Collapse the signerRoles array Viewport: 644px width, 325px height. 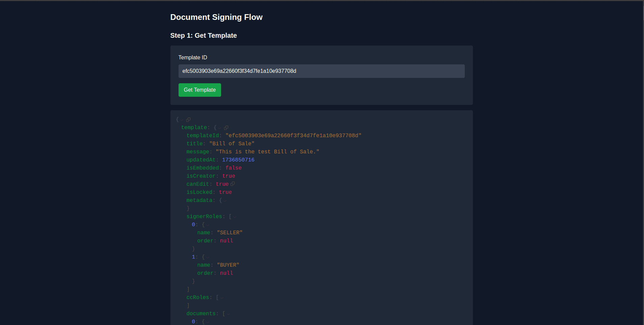pyautogui.click(x=235, y=216)
